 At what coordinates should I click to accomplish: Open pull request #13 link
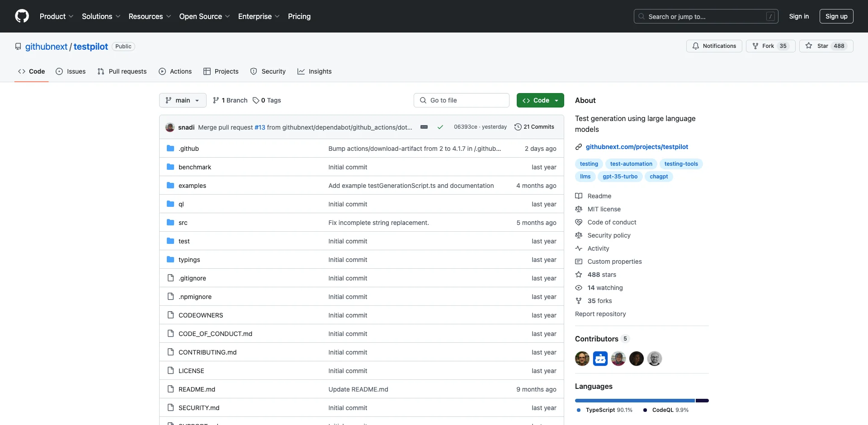coord(260,127)
